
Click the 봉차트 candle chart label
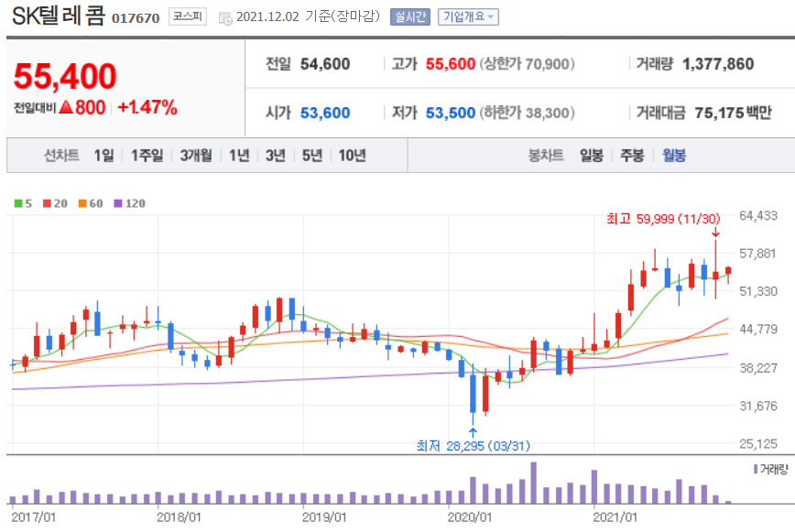pos(546,155)
